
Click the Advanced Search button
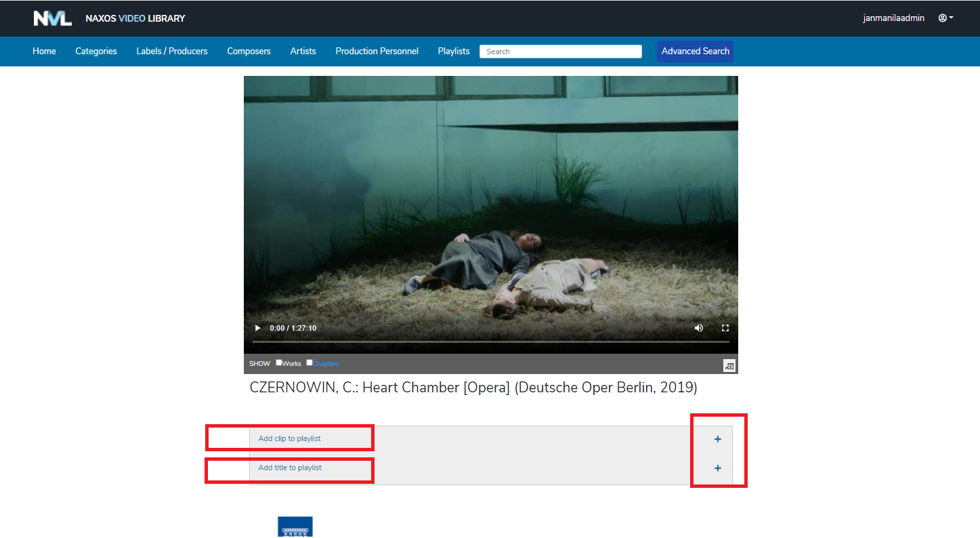pos(695,51)
